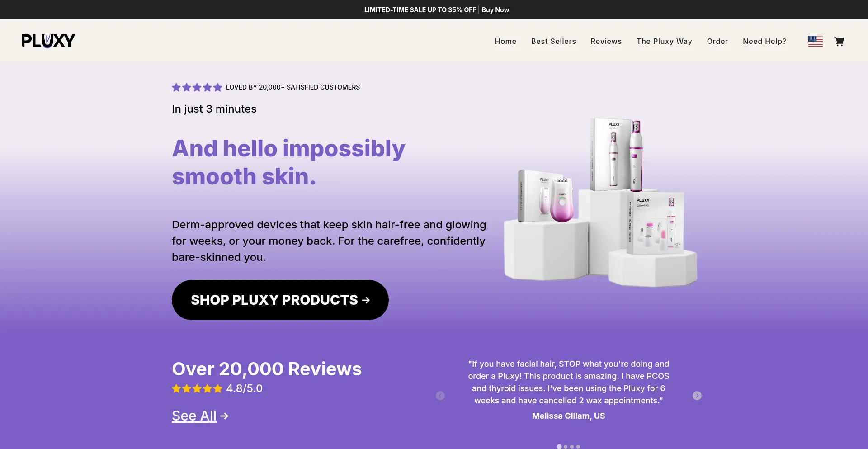Open Best Sellers in navigation
Screen dimensions: 868x449
click(553, 41)
